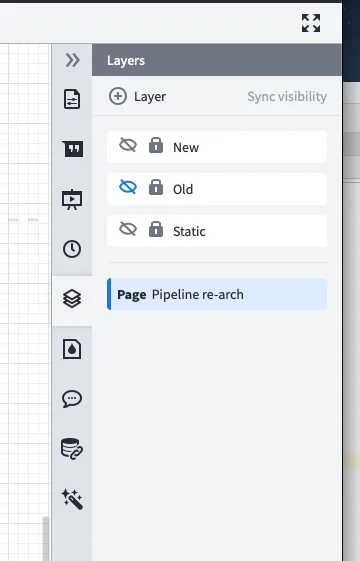Image resolution: width=360 pixels, height=561 pixels.
Task: Open the Presentation mode panel icon
Action: pos(72,199)
